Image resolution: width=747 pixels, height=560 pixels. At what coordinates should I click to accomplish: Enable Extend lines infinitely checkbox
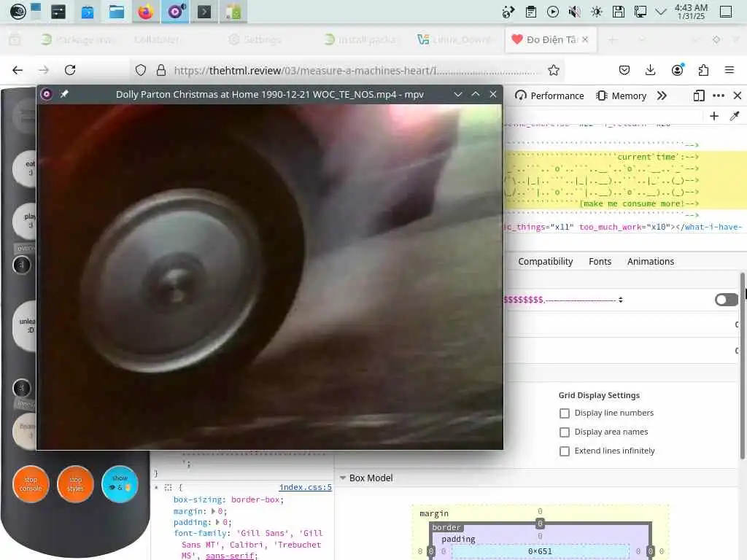click(x=565, y=451)
